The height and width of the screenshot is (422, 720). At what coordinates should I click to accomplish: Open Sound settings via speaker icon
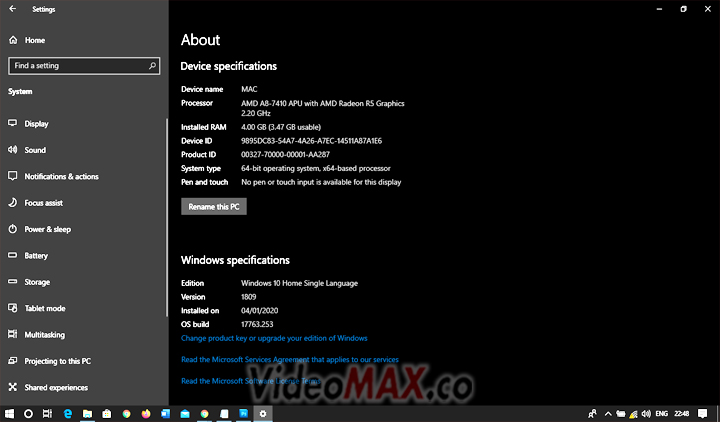click(13, 150)
